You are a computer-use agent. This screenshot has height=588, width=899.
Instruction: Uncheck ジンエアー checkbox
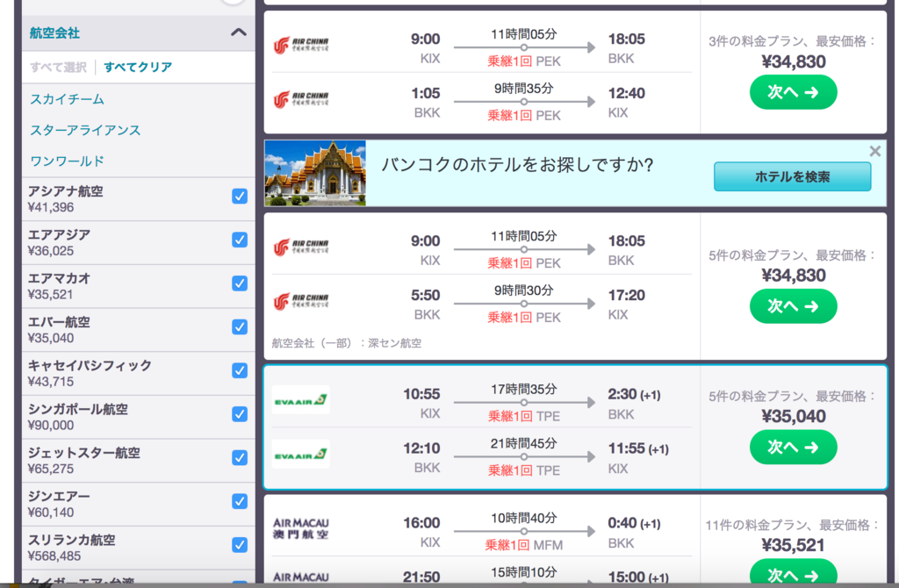240,501
